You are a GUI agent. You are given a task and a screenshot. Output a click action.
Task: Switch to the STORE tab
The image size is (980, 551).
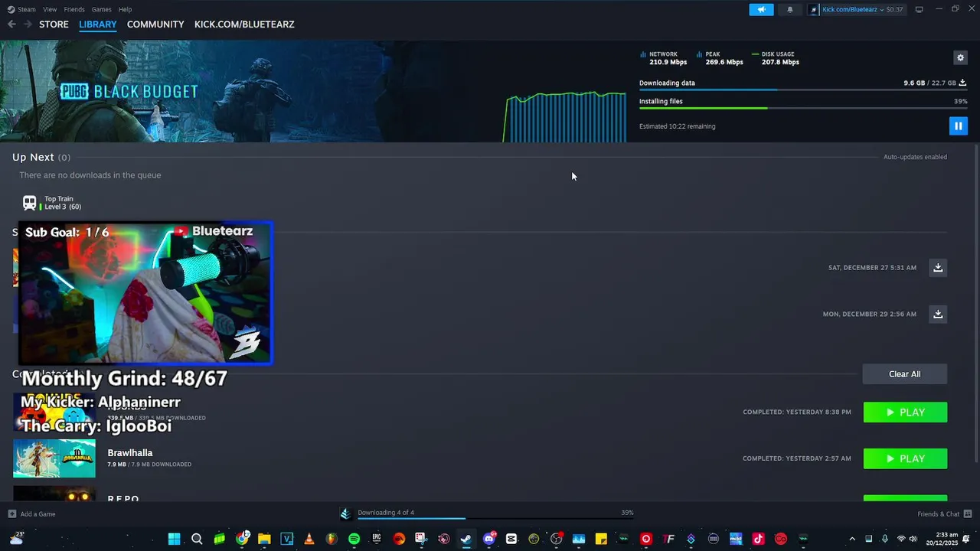click(54, 24)
